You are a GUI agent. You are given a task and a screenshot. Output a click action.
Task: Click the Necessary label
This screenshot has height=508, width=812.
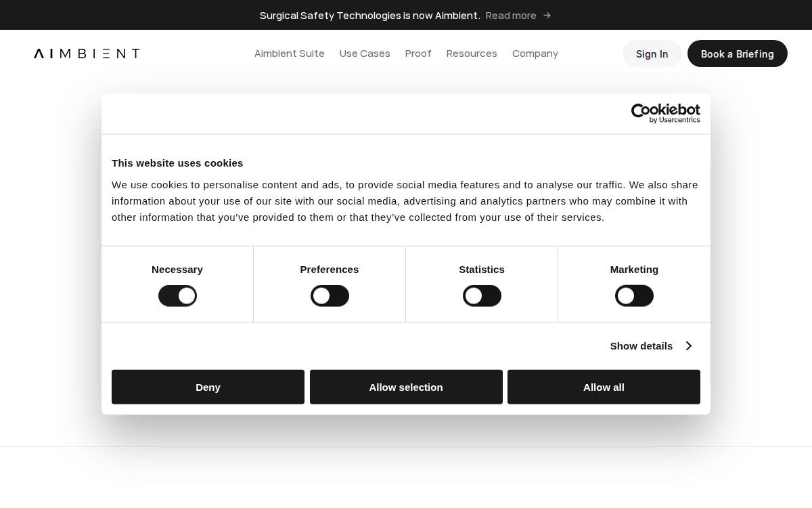pos(177,270)
